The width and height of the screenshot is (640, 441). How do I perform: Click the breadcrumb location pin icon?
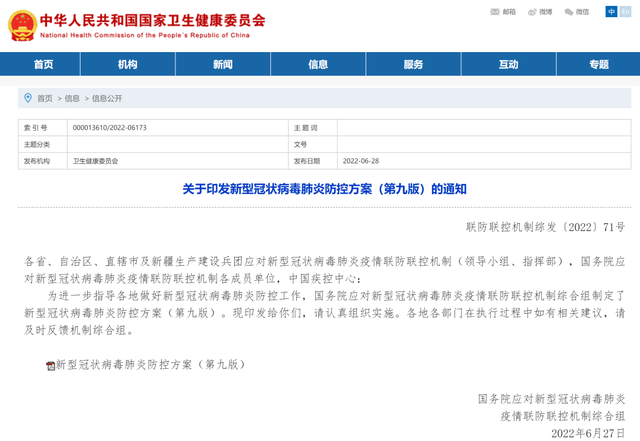point(27,98)
